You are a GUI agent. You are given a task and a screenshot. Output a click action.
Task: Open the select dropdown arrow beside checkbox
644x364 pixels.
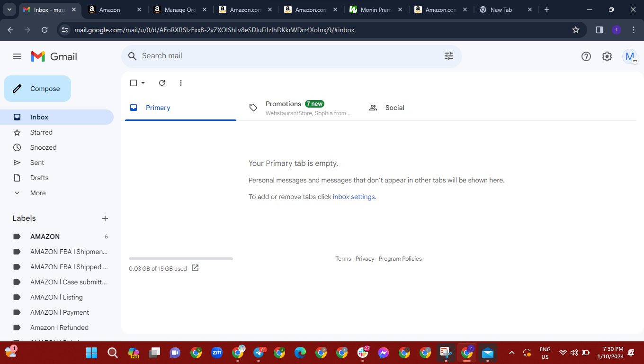pos(143,83)
